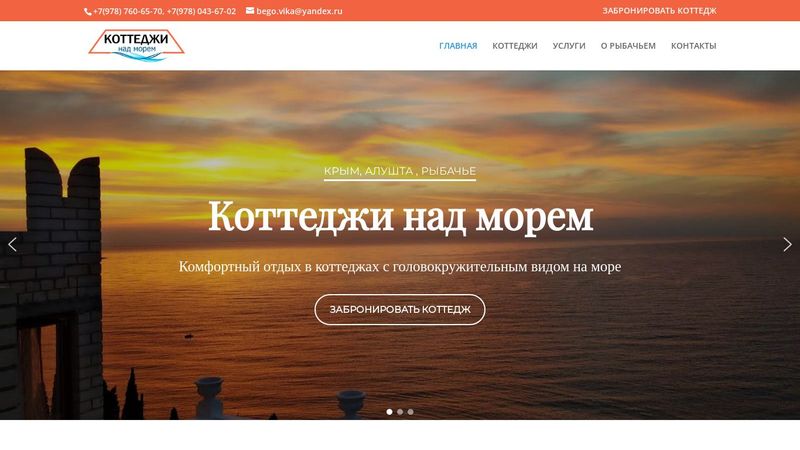Click the outlined Забронировать коттедж hero button
Screen dimensions: 800x450
click(x=400, y=309)
